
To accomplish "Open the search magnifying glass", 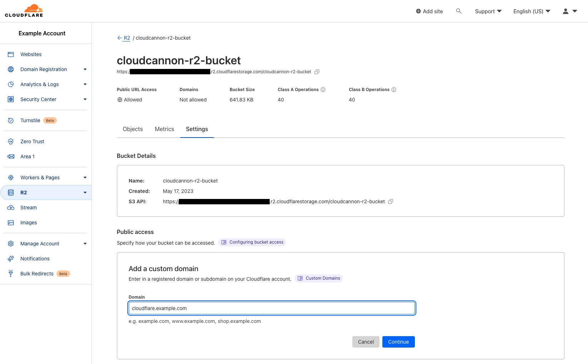I will pos(459,11).
